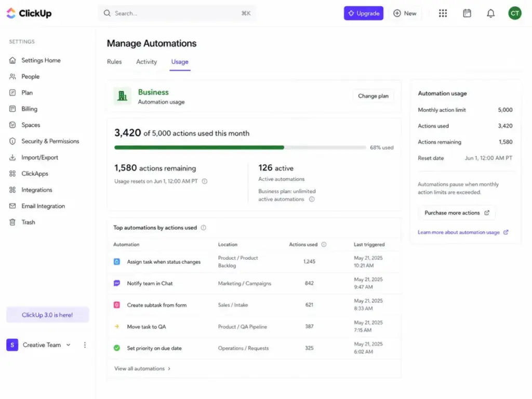Click the Business plan building icon
532x399 pixels.
point(122,96)
